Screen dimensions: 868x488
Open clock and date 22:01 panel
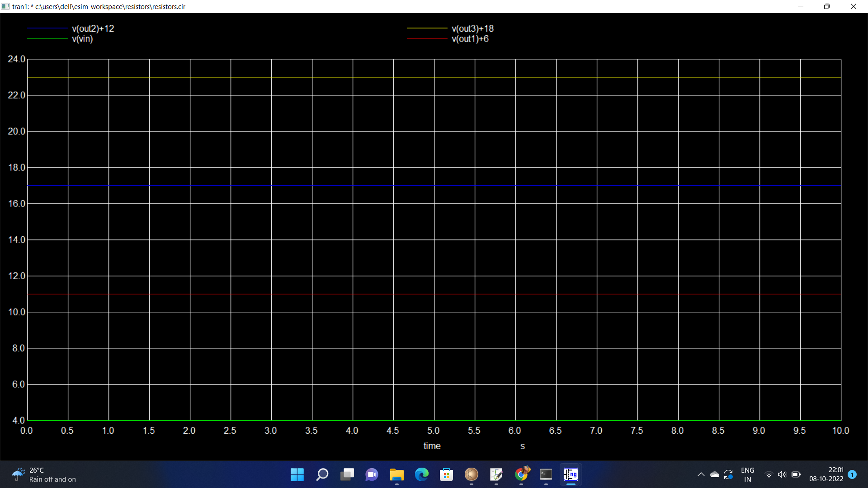826,474
